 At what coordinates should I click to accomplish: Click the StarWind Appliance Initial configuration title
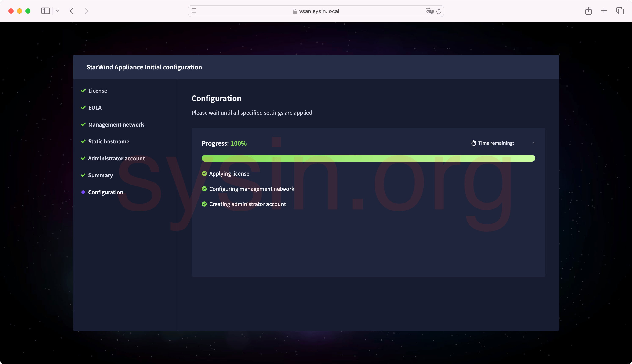144,67
